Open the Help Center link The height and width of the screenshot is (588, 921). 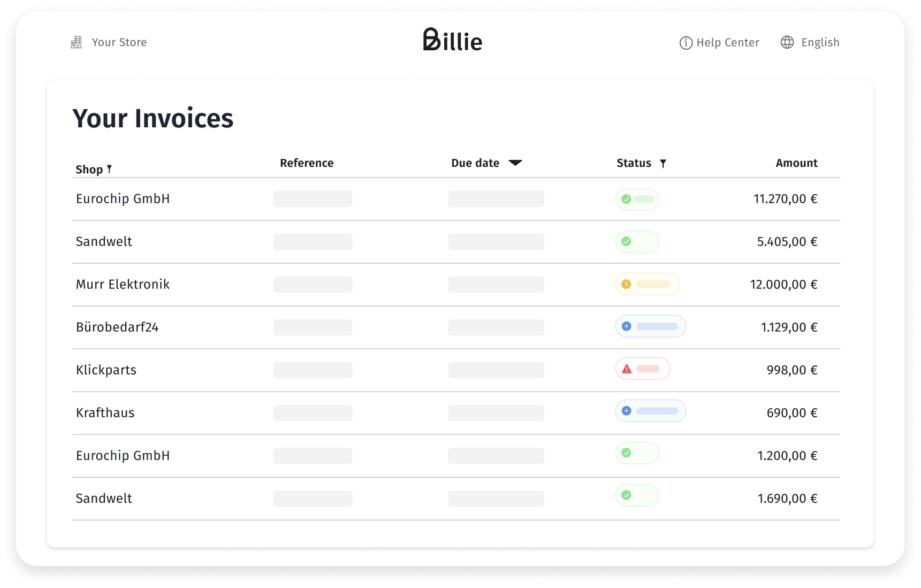(x=727, y=42)
